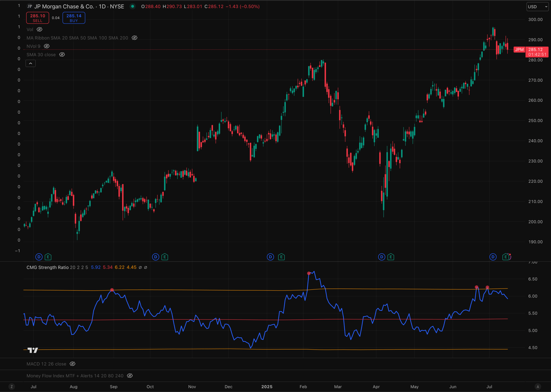Click the Apr label on time axis

tap(376, 387)
